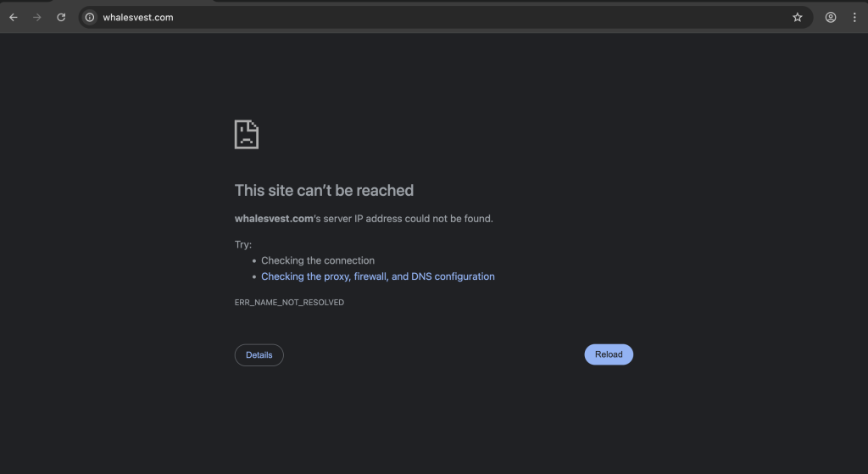The height and width of the screenshot is (474, 868).
Task: Click the "Try:" label
Action: (243, 244)
